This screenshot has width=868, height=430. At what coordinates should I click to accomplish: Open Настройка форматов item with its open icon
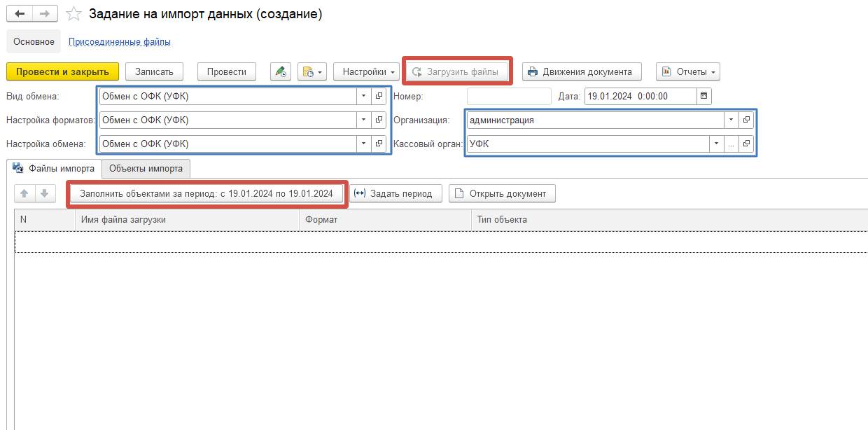[379, 120]
